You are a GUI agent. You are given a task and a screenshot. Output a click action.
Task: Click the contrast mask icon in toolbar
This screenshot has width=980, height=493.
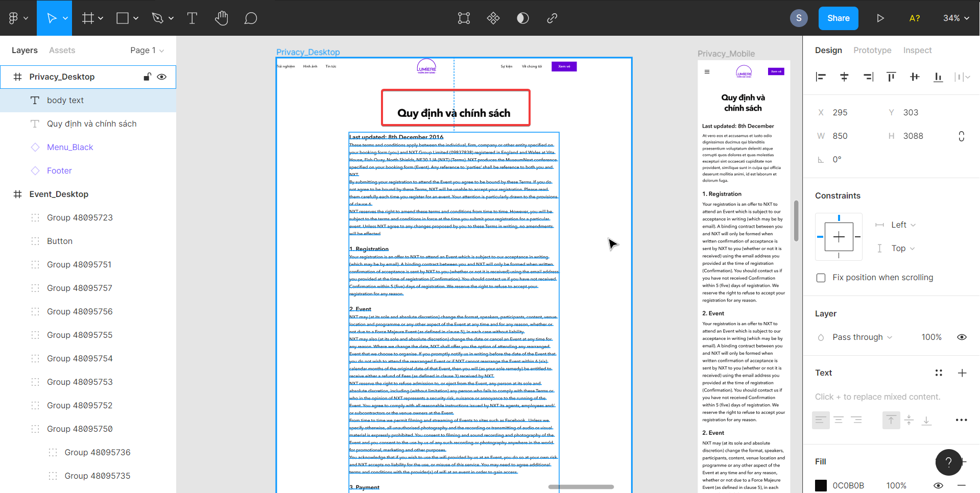click(522, 18)
